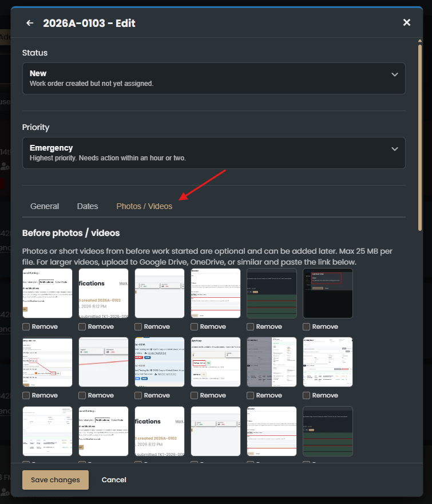432x504 pixels.
Task: Click the 'Priority' section label
Action: [x=35, y=127]
